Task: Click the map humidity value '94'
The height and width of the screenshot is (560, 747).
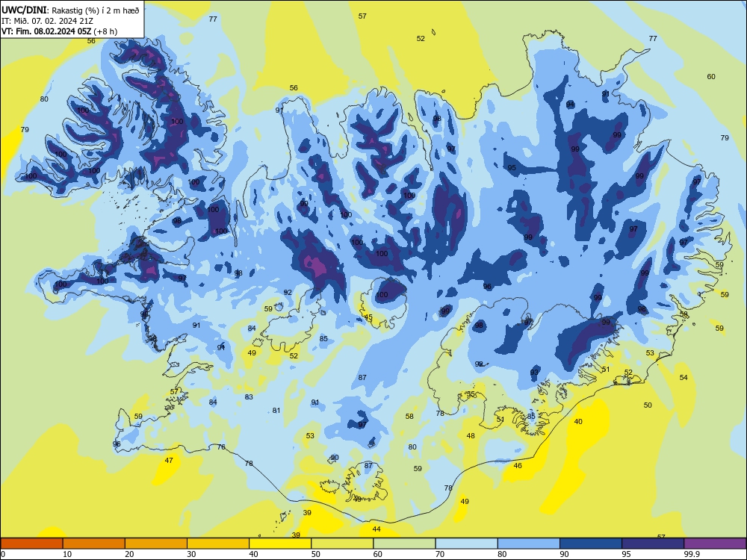Action: [x=570, y=105]
